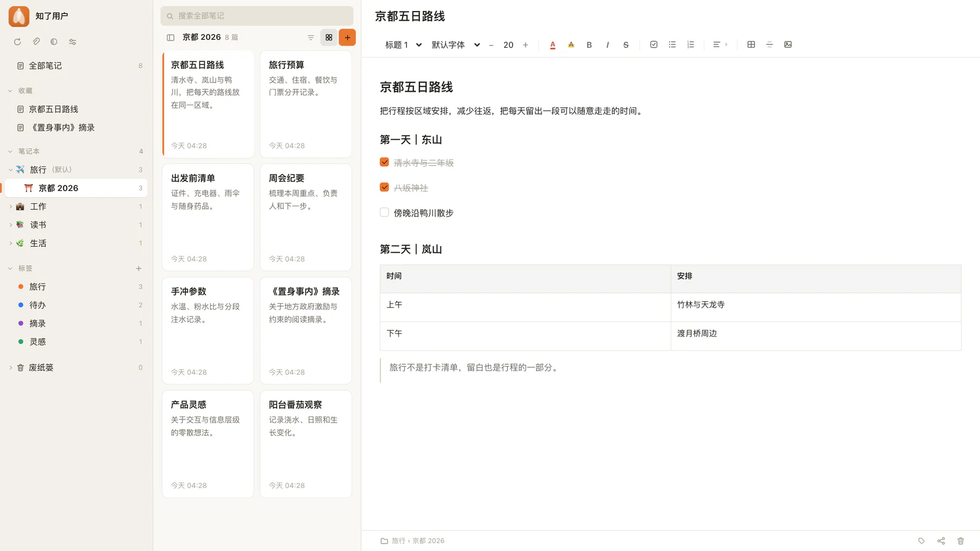The height and width of the screenshot is (551, 980).
Task: Click 旅行 in the footer breadcrumb
Action: [x=398, y=541]
